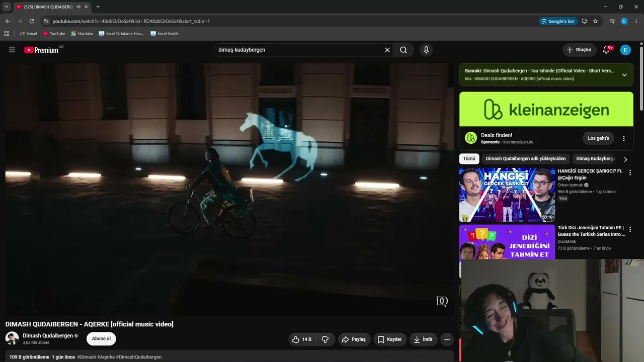Save the video with Kaydet

pyautogui.click(x=390, y=339)
